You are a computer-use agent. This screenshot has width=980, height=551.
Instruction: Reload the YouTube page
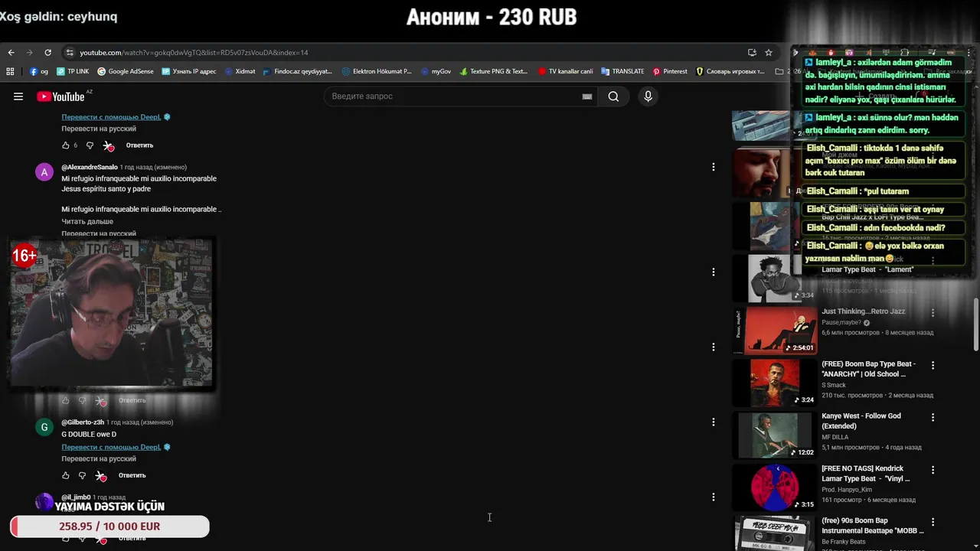tap(47, 53)
